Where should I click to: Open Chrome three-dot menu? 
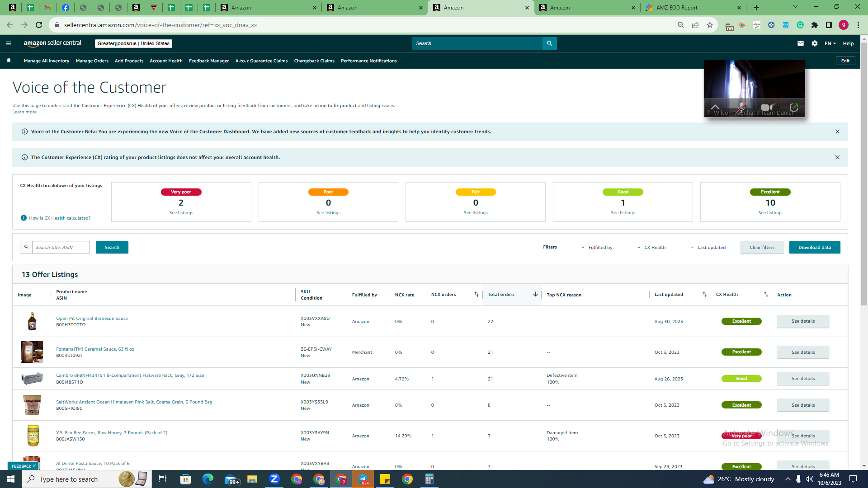pos(858,25)
